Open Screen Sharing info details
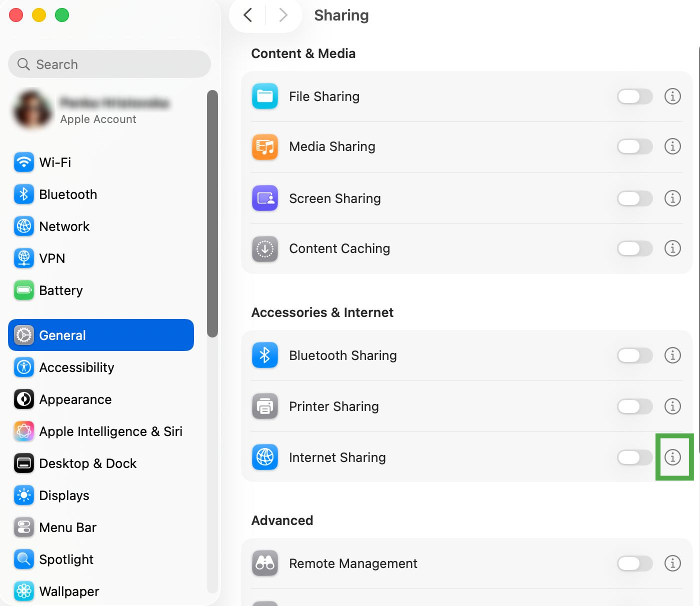The width and height of the screenshot is (700, 606). (x=672, y=198)
